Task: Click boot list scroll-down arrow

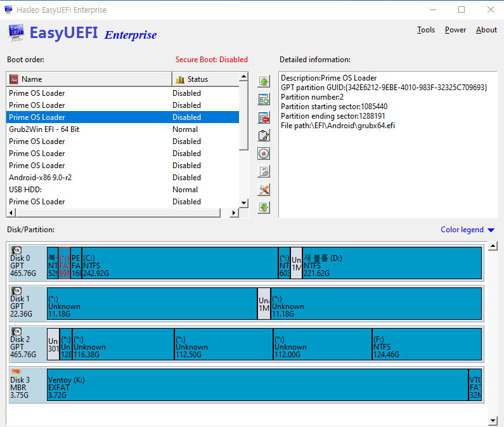Action: point(243,203)
